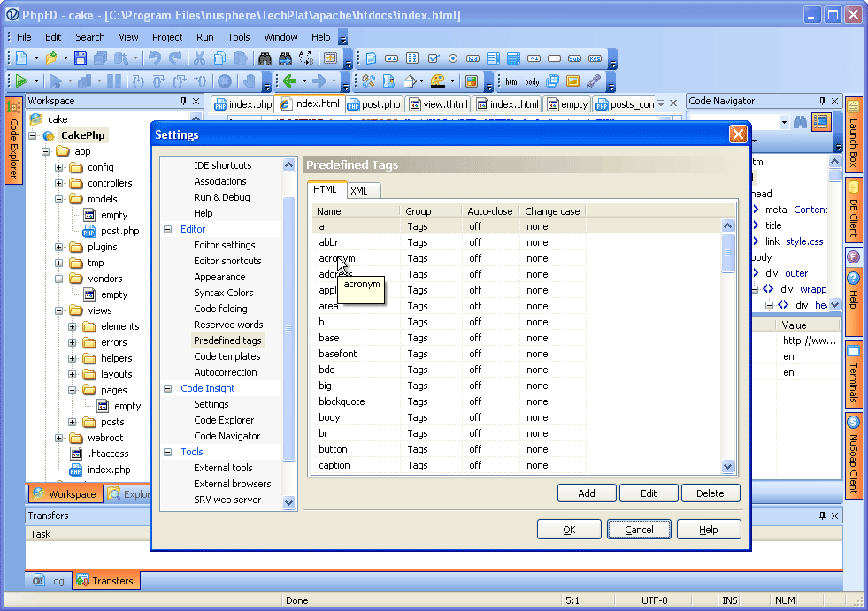Viewport: 868px width, 611px height.
Task: Confirm settings with OK button
Action: 569,530
